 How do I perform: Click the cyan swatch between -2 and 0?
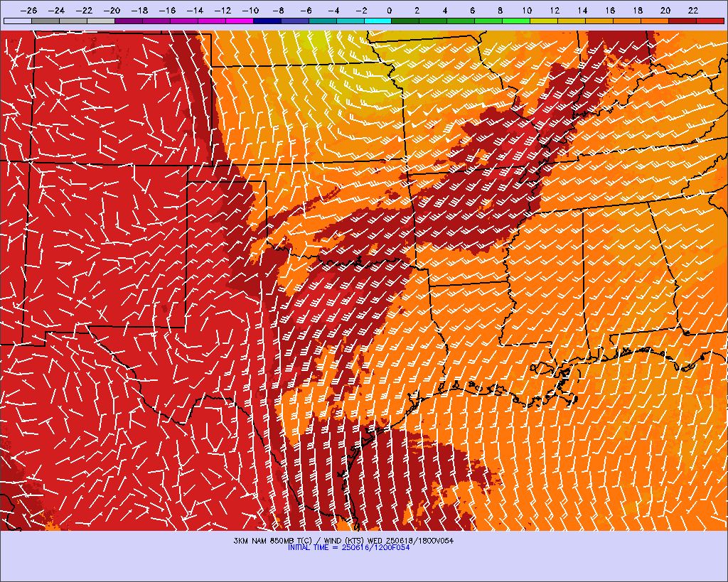tap(378, 21)
